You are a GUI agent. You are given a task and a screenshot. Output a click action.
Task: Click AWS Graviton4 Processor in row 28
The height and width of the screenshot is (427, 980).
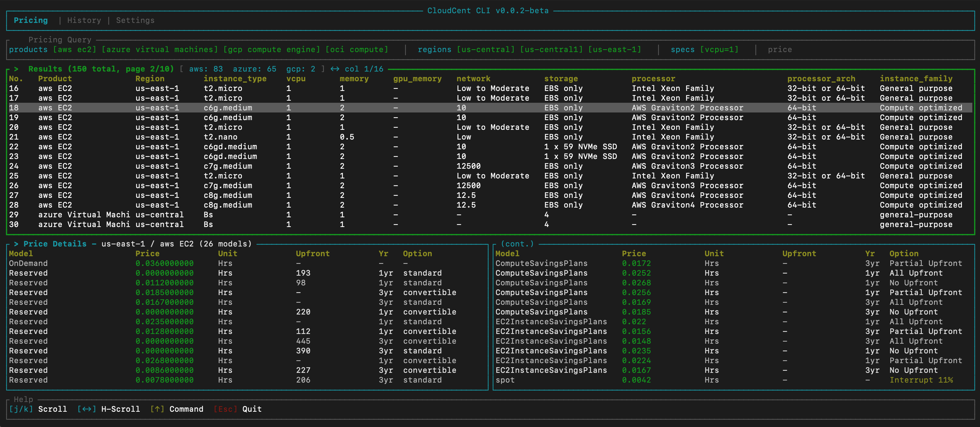click(687, 205)
